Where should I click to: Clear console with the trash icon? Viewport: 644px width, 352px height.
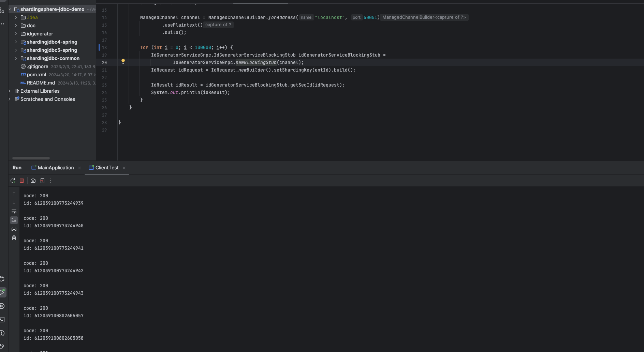14,238
